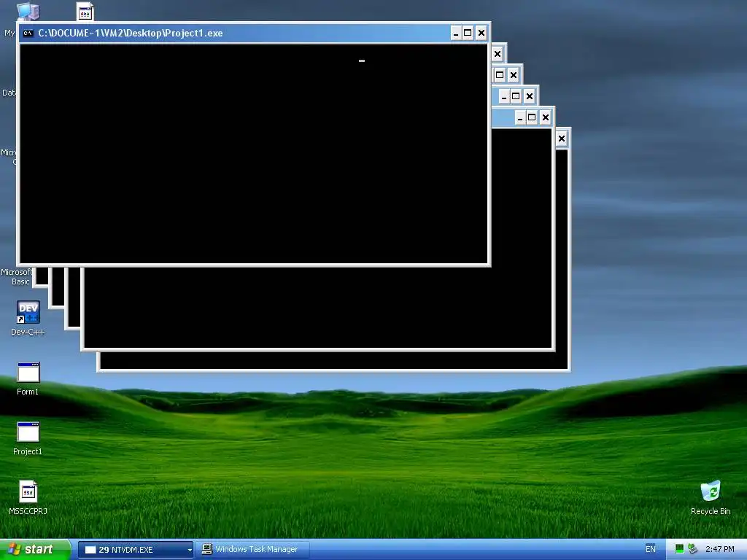Select the desktop file icon above the console window
Screen dimensions: 747x560
coord(85,12)
